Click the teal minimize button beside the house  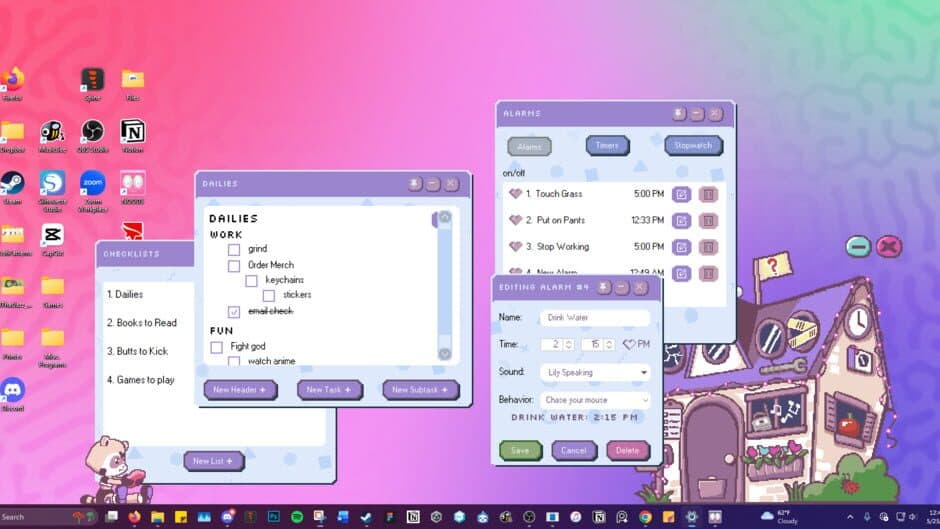[858, 247]
